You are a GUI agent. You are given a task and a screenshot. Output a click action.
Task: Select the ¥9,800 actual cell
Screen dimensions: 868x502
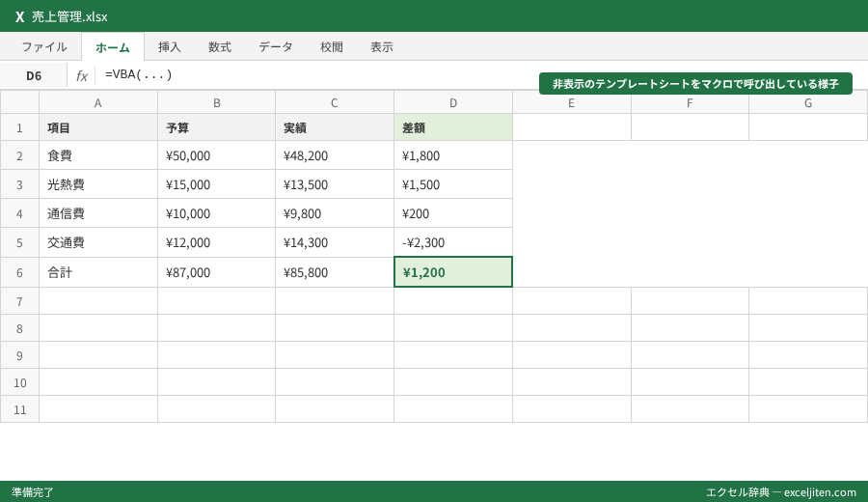335,213
